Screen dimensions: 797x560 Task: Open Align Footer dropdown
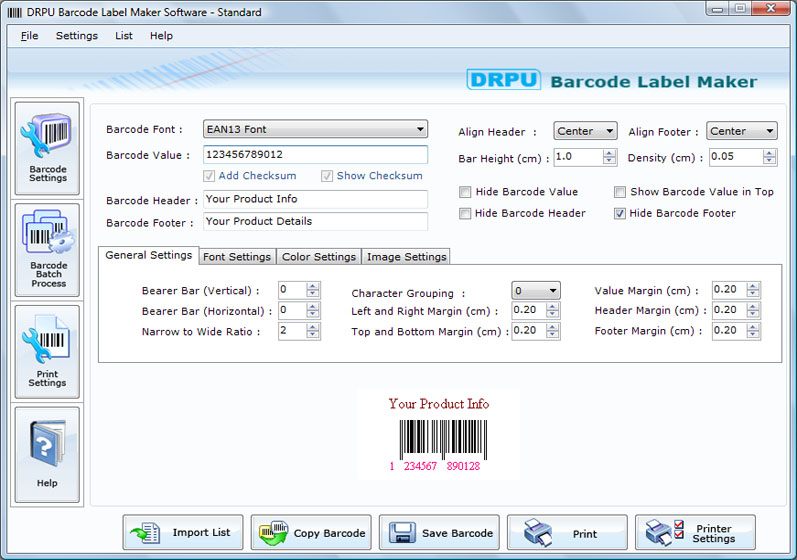[x=742, y=131]
